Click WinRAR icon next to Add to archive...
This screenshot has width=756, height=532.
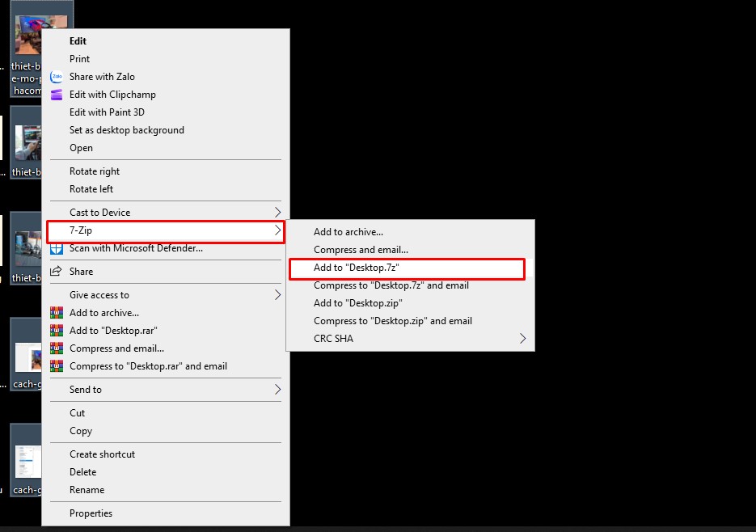pos(57,313)
